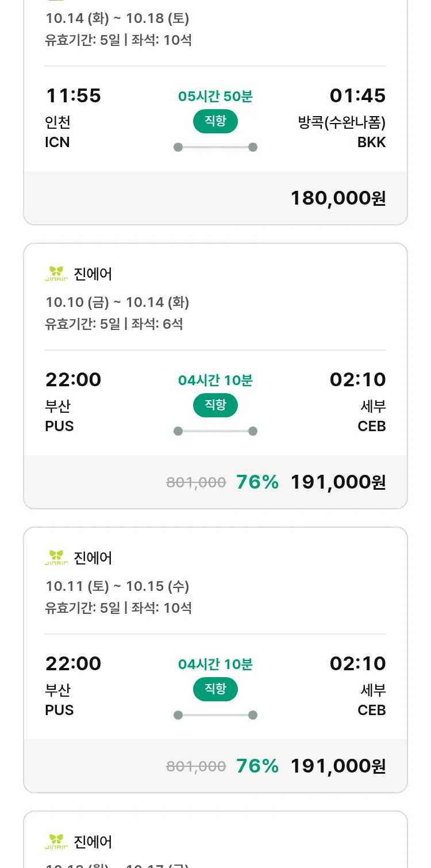This screenshot has height=868, width=431.
Task: Tap the 직항 badge on the 10.10 (금) Cebu flight
Action: [215, 405]
